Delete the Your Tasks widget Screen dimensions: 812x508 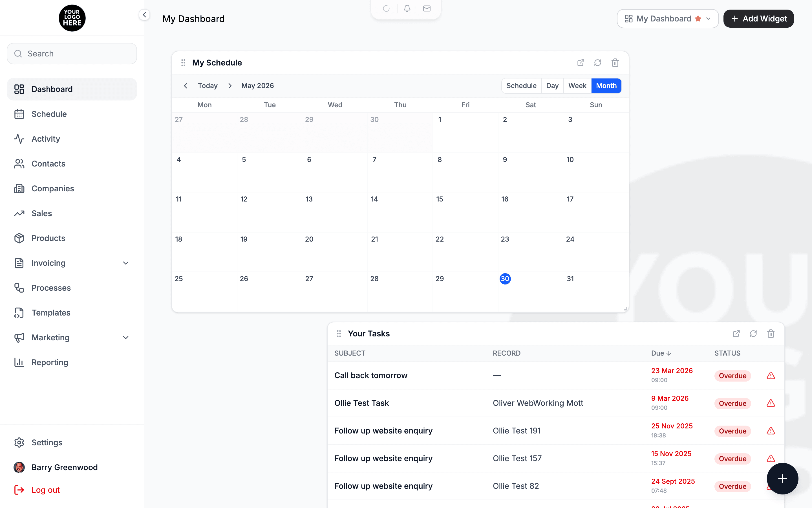point(771,334)
